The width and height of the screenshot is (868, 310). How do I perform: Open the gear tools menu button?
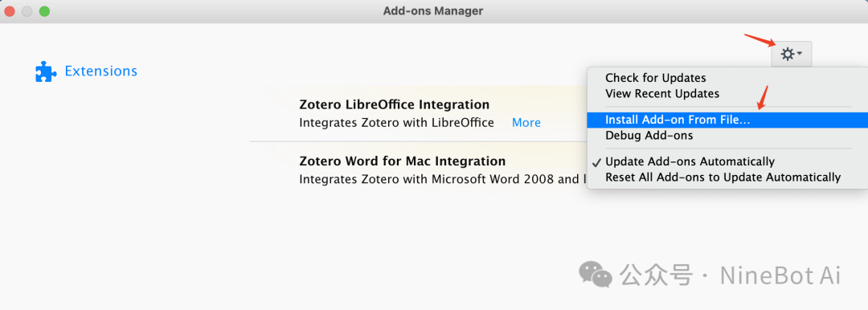(792, 54)
